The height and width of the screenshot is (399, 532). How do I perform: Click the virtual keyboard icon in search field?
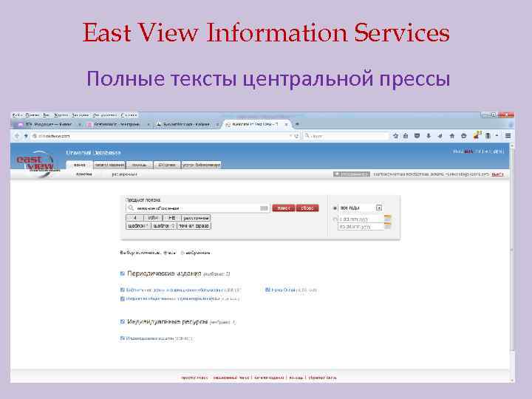(264, 208)
